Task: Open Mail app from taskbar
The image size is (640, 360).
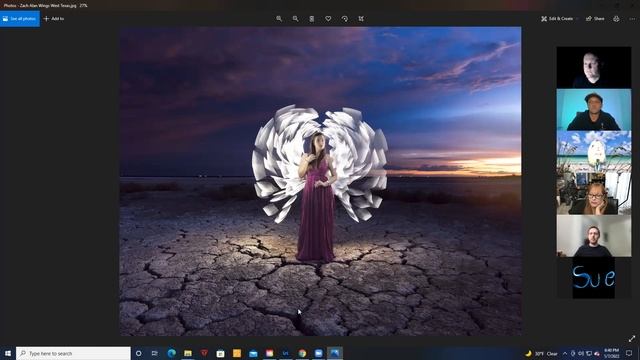Action: click(x=253, y=353)
